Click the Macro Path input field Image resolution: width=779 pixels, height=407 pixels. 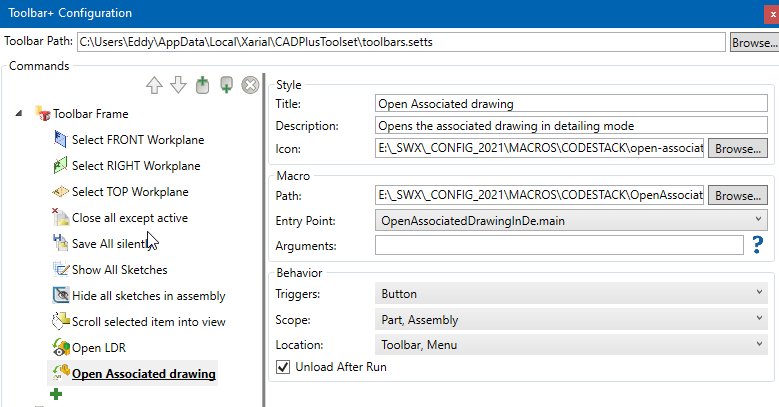539,195
